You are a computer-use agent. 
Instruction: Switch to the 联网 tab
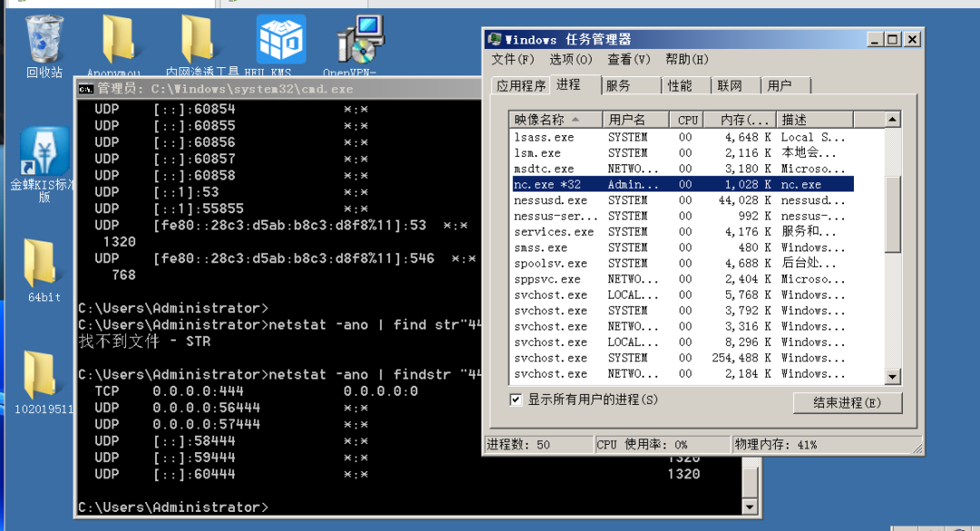[x=736, y=85]
